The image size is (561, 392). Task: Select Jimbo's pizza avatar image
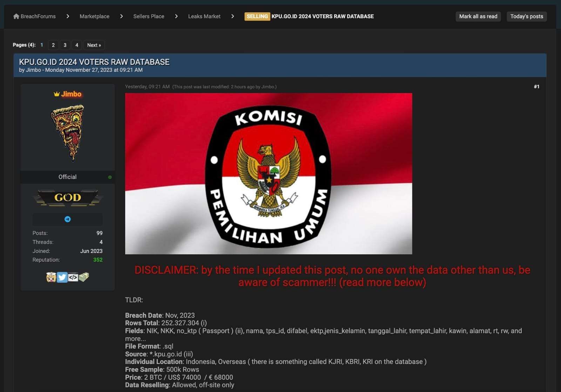[68, 133]
